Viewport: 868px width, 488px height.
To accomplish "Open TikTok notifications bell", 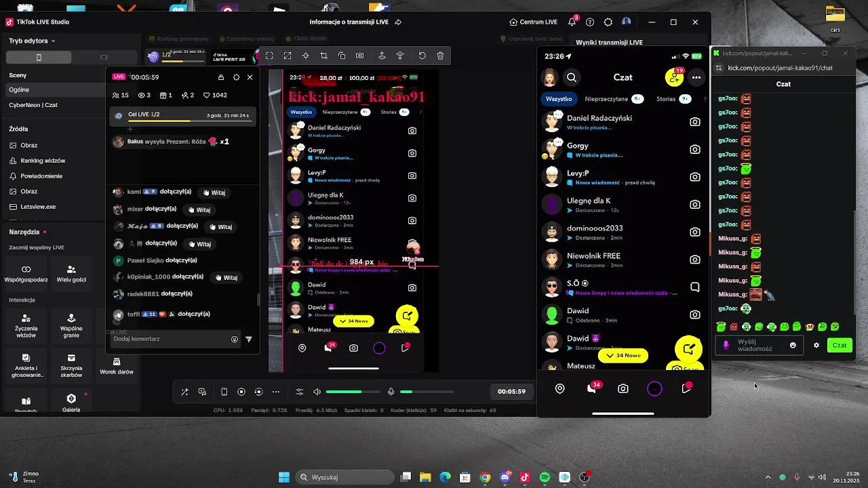I will pyautogui.click(x=572, y=22).
